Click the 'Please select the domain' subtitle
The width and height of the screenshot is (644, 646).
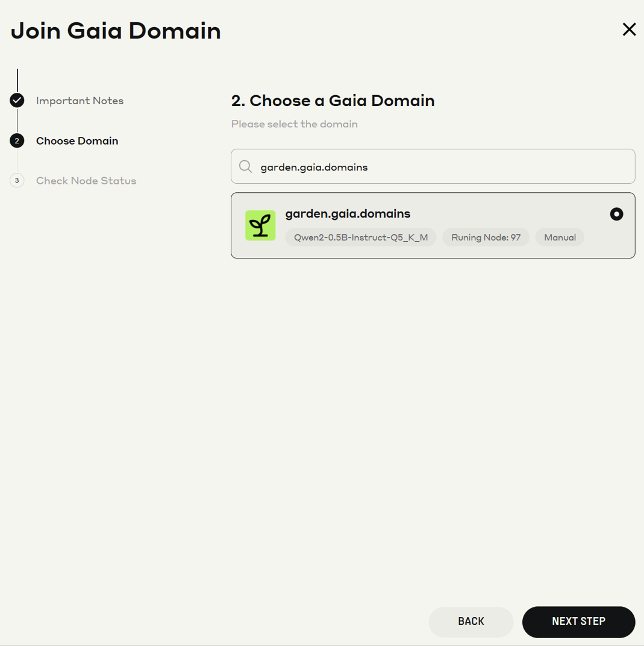point(295,124)
